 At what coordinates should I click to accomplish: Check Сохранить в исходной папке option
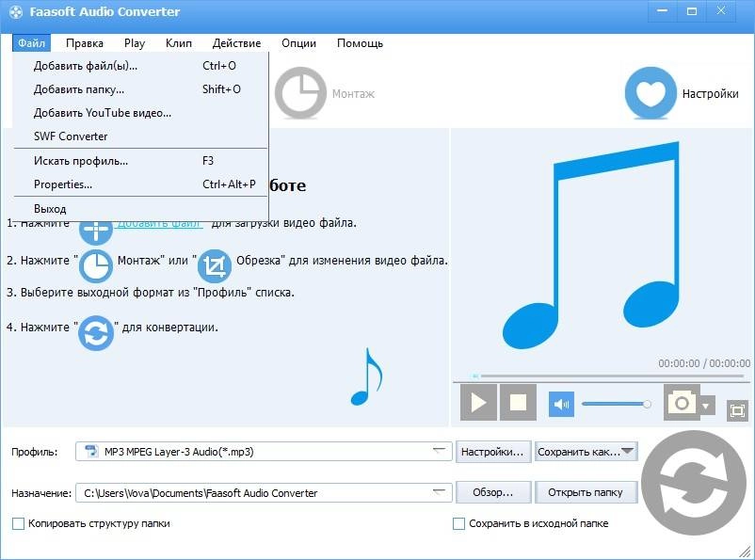tap(458, 523)
